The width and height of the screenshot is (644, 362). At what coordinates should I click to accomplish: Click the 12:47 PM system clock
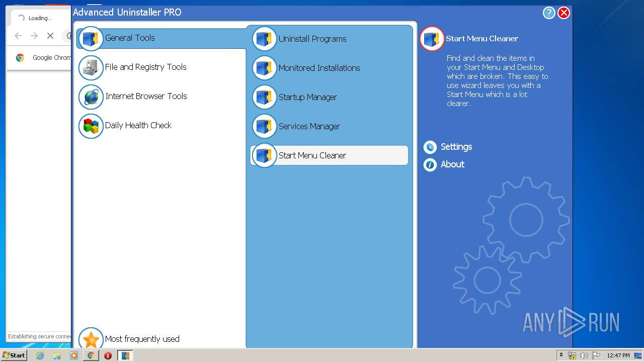pyautogui.click(x=618, y=355)
